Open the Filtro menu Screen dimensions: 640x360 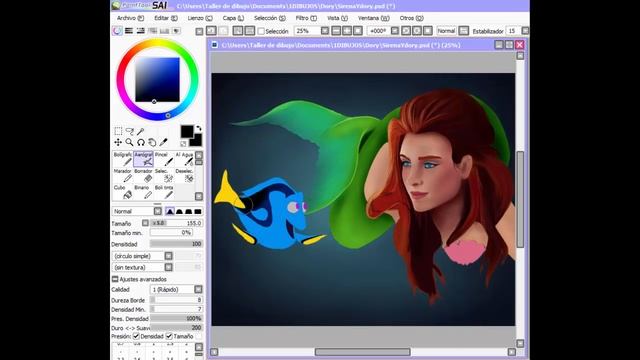306,18
